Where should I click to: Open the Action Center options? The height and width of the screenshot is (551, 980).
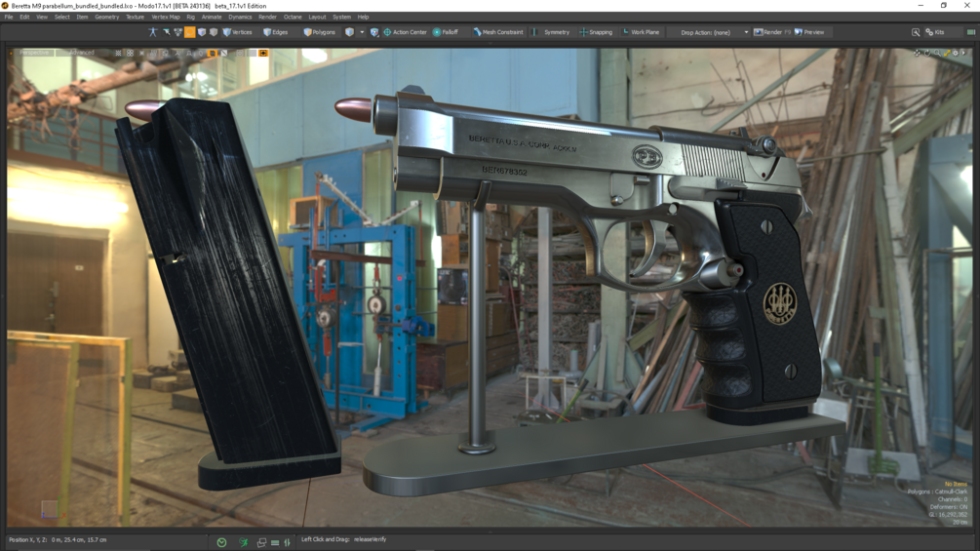(405, 32)
